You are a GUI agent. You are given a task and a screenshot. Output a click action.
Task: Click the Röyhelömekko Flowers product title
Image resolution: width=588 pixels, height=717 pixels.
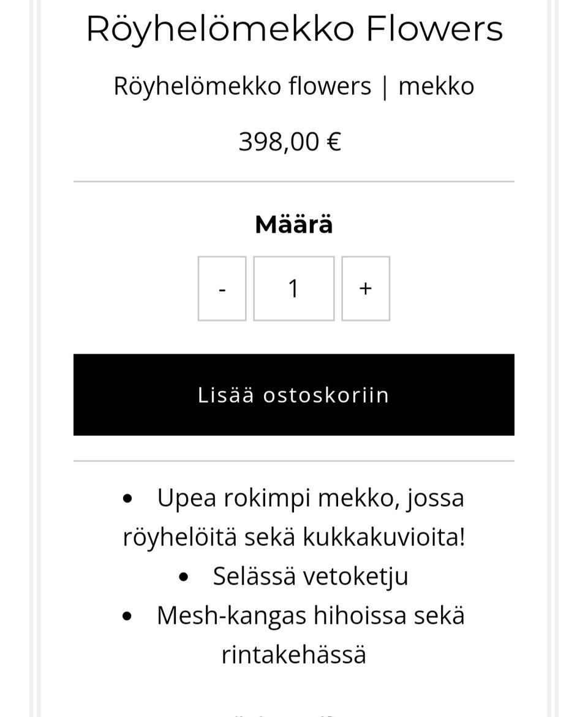click(x=294, y=29)
